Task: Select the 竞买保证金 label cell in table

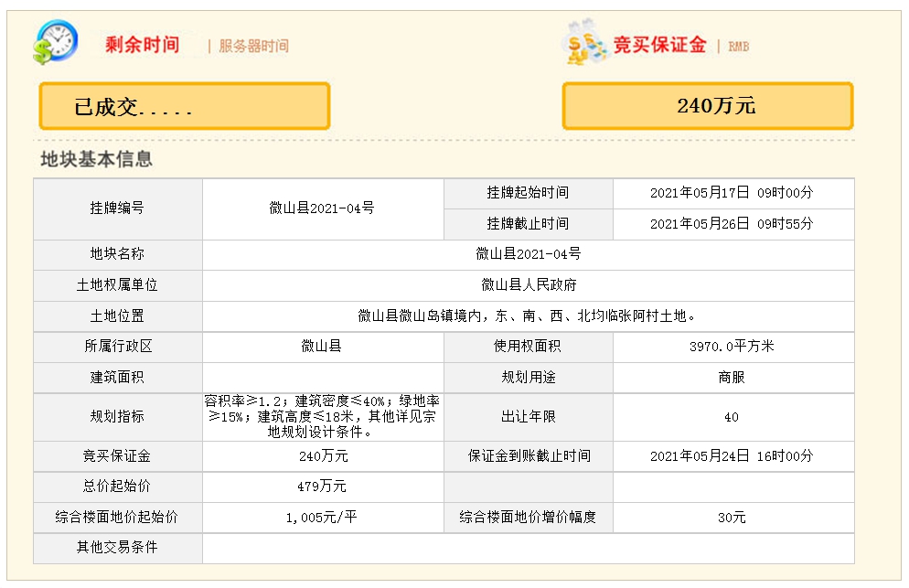Action: pos(118,456)
